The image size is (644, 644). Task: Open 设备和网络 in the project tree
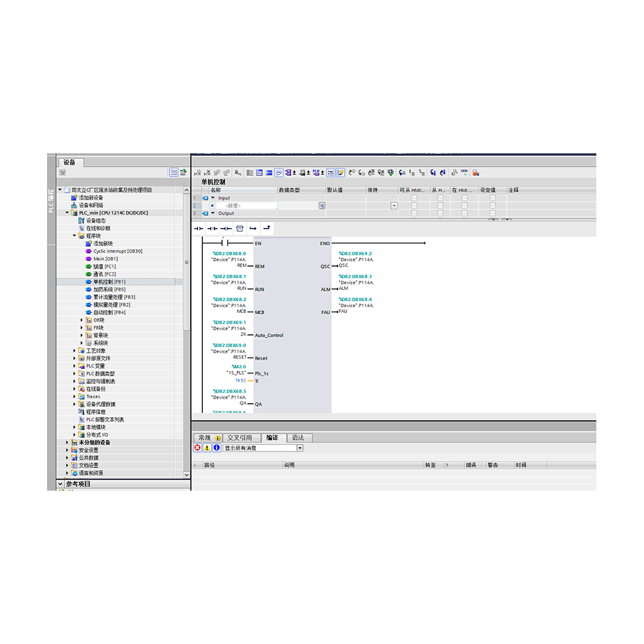(x=88, y=205)
